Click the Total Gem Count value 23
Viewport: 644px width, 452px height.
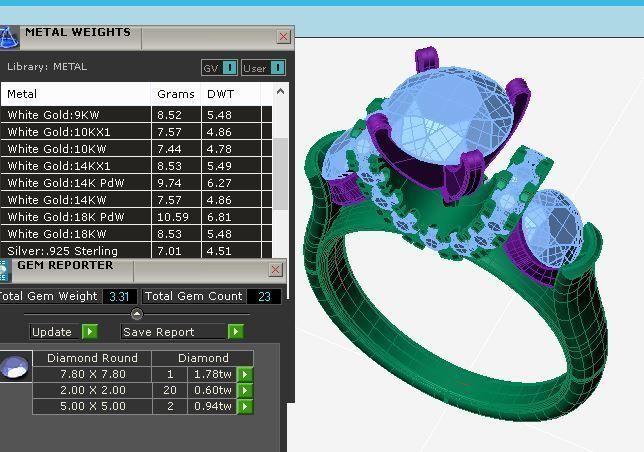(264, 296)
